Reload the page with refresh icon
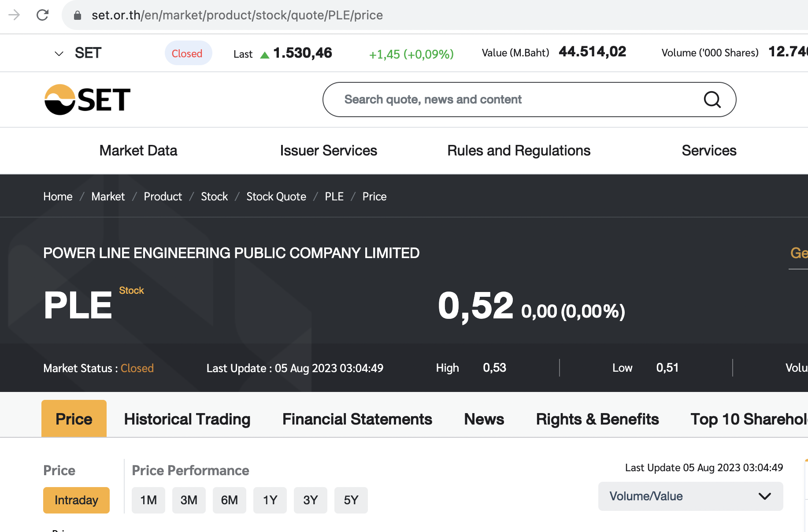The height and width of the screenshot is (532, 808). point(42,15)
